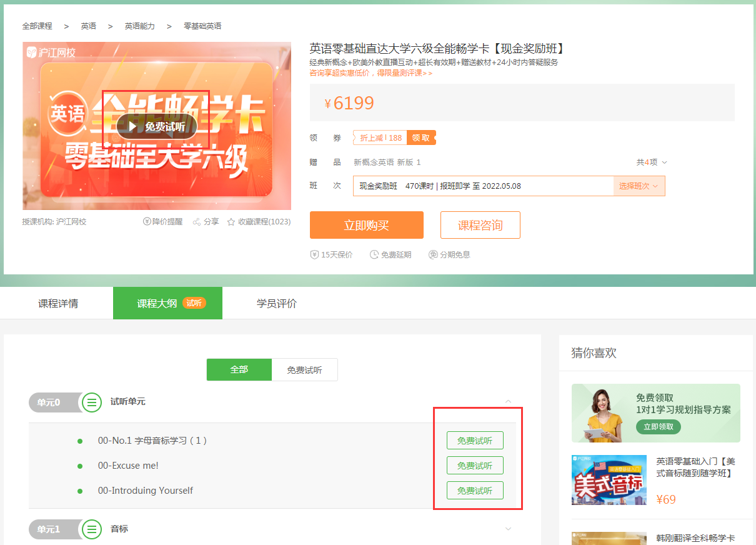
Task: Expand gifts list showing 共4项
Action: coord(652,162)
